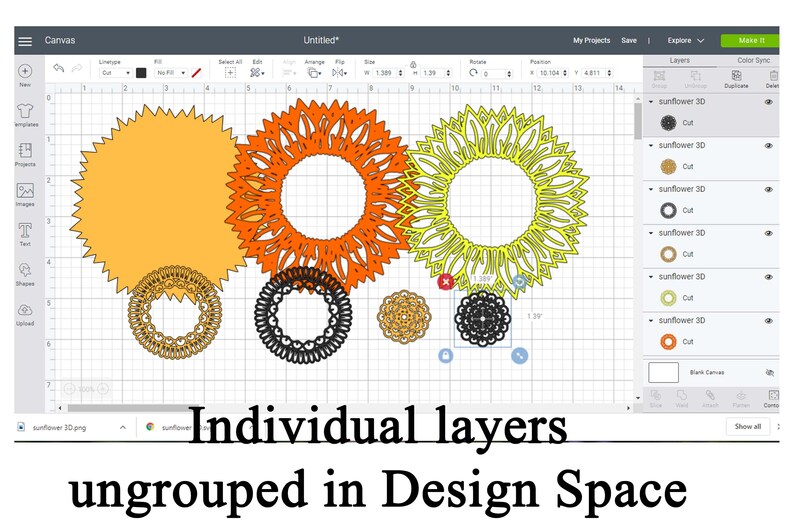Hide the orange ring layer

point(768,321)
